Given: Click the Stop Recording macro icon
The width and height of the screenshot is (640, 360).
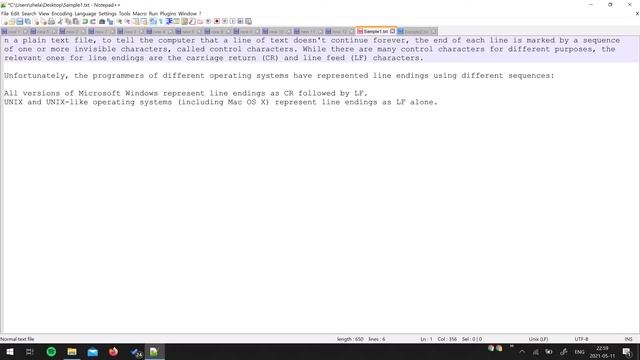Looking at the screenshot, I should coord(224,21).
